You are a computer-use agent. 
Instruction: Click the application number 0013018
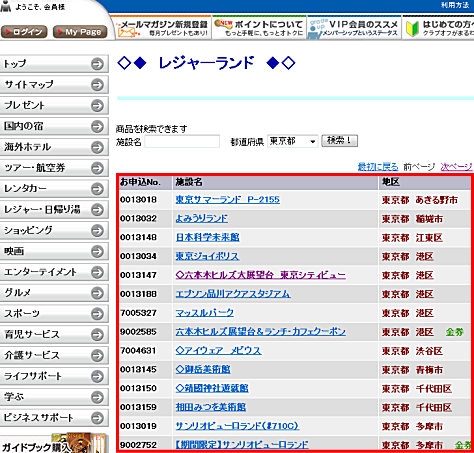pyautogui.click(x=138, y=200)
